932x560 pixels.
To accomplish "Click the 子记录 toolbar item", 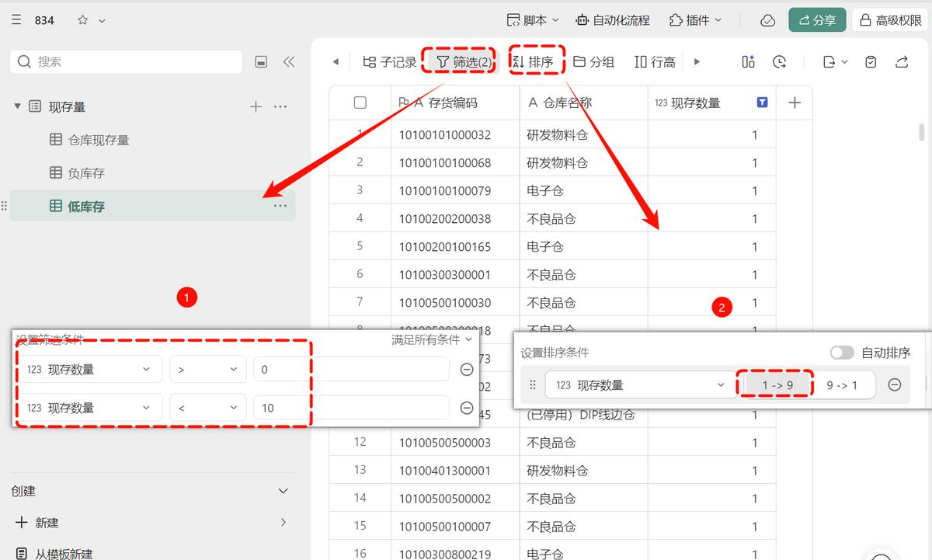I will click(390, 61).
